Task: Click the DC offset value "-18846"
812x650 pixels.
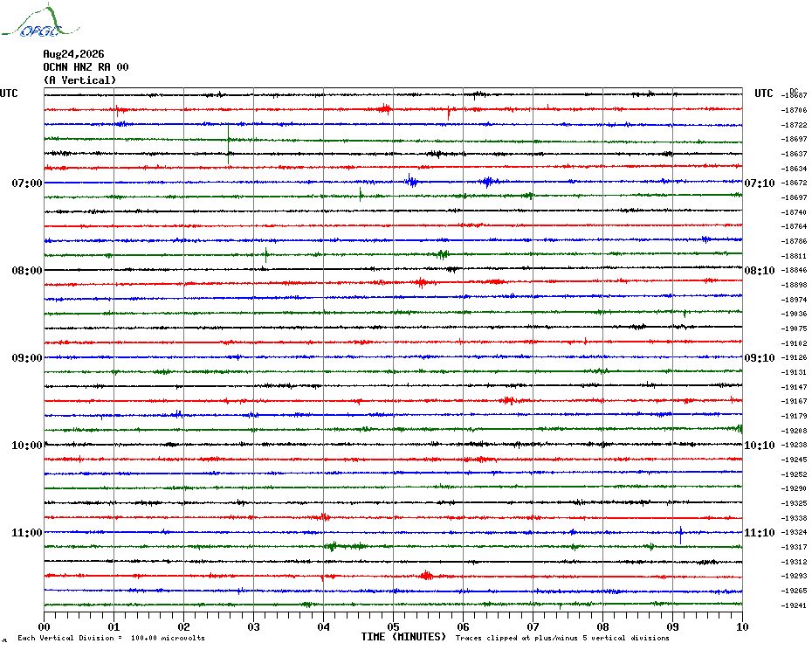Action: tap(794, 270)
